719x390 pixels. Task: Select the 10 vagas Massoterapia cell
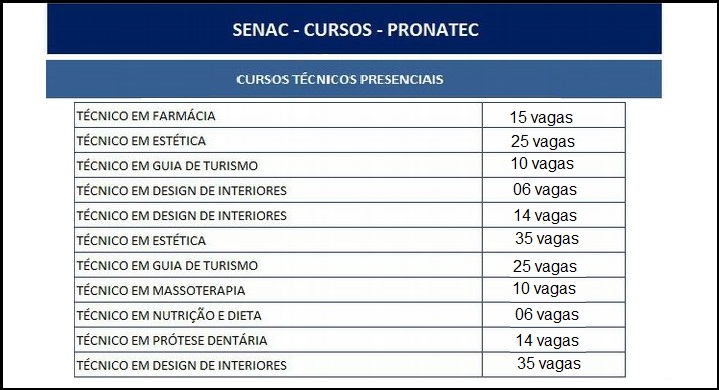click(x=554, y=290)
